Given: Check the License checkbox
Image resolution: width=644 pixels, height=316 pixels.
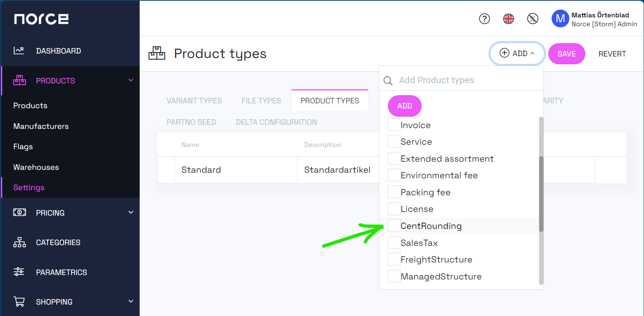Looking at the screenshot, I should point(394,209).
